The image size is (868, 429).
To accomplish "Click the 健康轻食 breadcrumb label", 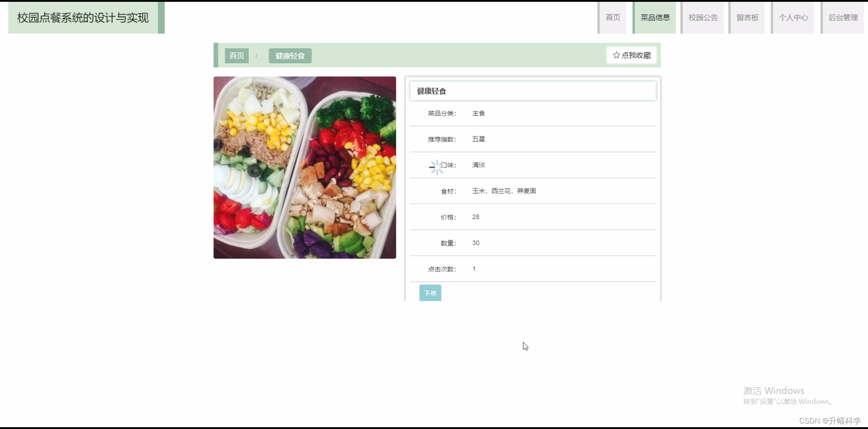I will (x=290, y=56).
